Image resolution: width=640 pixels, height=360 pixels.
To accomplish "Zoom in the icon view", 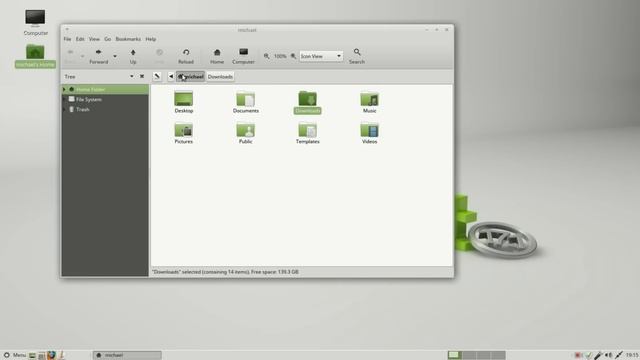I will 293,56.
